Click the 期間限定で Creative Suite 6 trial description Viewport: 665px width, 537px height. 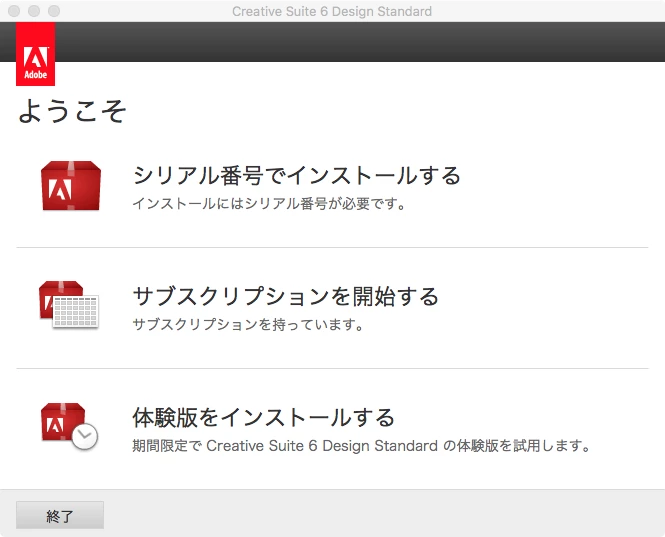click(x=362, y=446)
